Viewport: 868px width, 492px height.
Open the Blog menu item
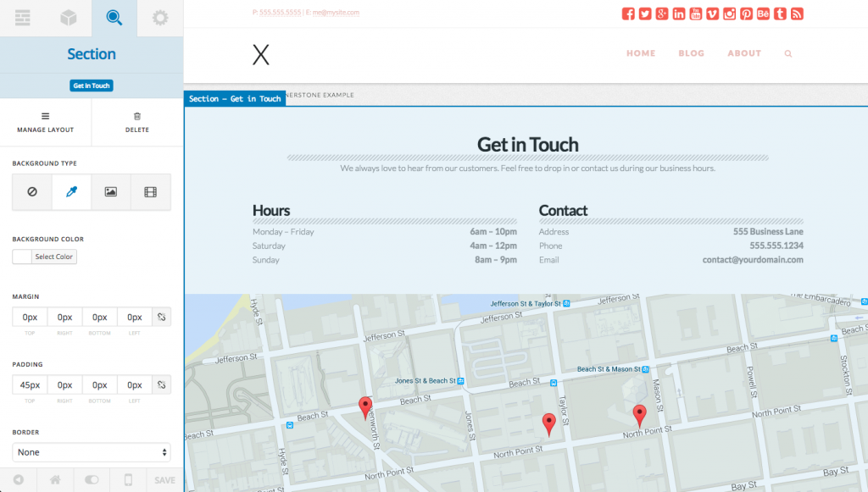point(691,53)
